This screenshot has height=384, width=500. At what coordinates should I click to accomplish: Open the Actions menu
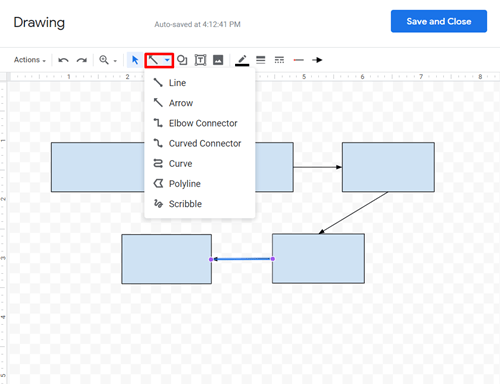(x=30, y=60)
